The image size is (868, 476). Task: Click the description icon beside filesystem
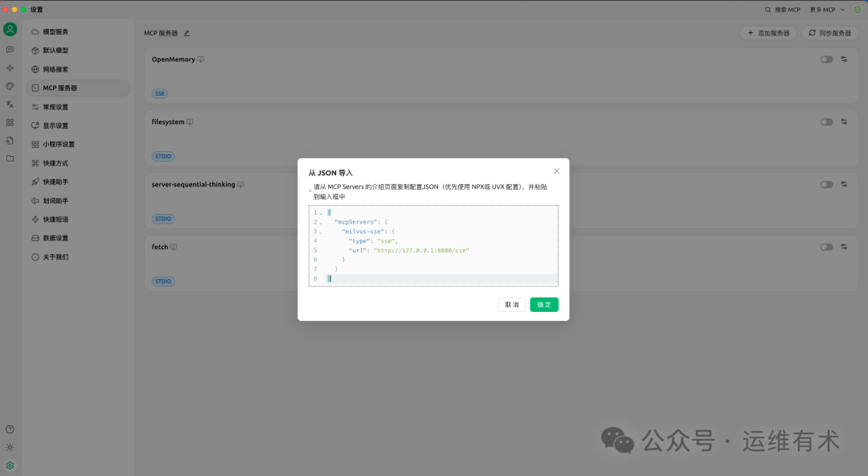(190, 122)
